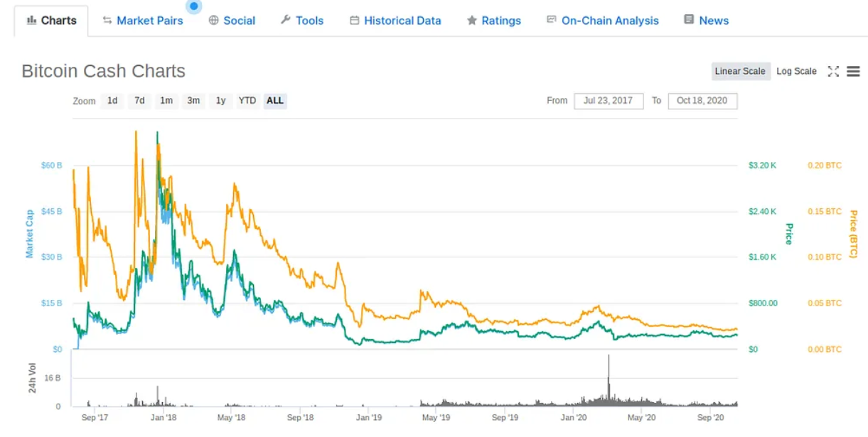Screen dimensions: 868x437
Task: View the Ratings tab
Action: click(x=494, y=21)
